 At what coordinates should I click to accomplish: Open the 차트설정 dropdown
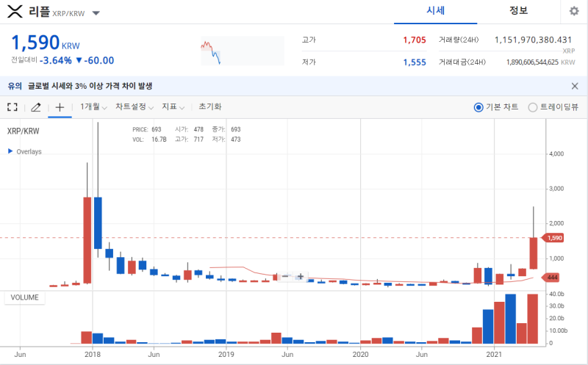[135, 106]
